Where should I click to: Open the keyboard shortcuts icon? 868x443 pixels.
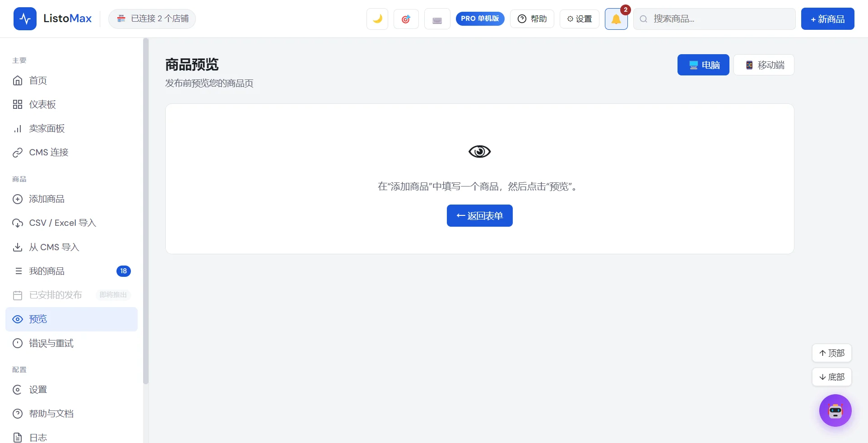click(x=437, y=19)
